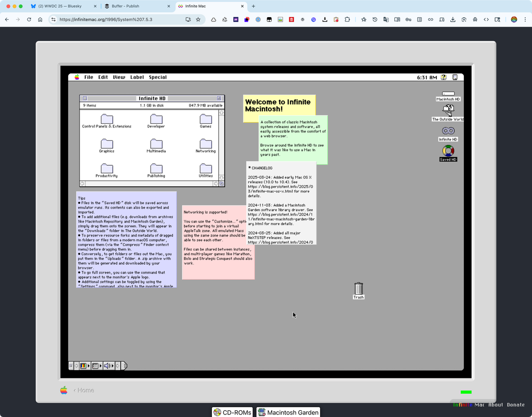Select the Infinite HD desktop disk icon
This screenshot has height=417, width=532.
tap(448, 131)
